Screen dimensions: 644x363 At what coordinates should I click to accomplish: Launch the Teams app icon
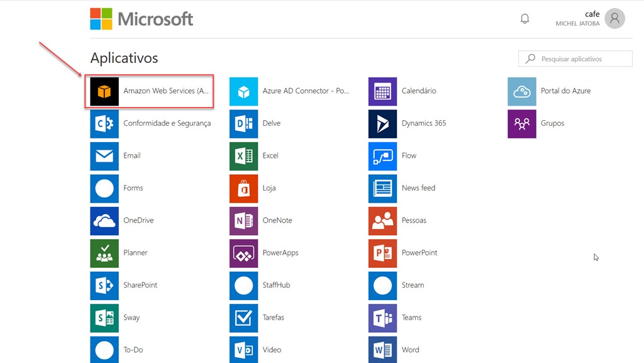[x=382, y=318]
